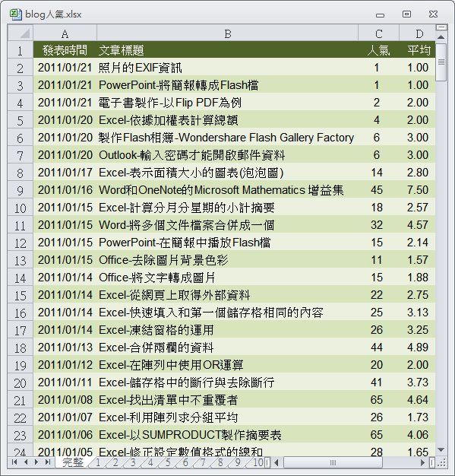Select the Wondershare Flash Gallery Factory cell
The width and height of the screenshot is (455, 476).
228,137
